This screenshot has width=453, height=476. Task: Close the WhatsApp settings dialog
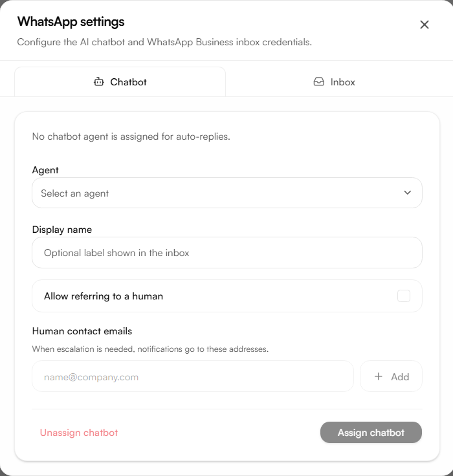[x=424, y=25]
